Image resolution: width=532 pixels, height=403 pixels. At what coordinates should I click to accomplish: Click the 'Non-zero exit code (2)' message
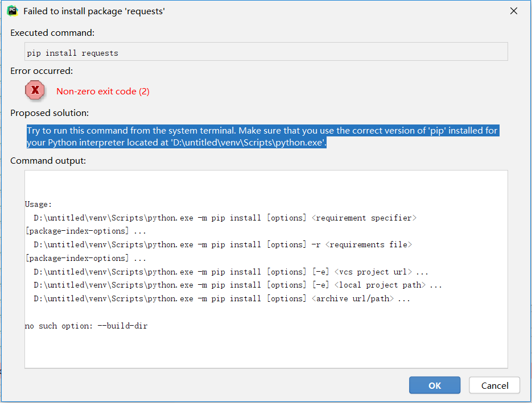coord(103,91)
